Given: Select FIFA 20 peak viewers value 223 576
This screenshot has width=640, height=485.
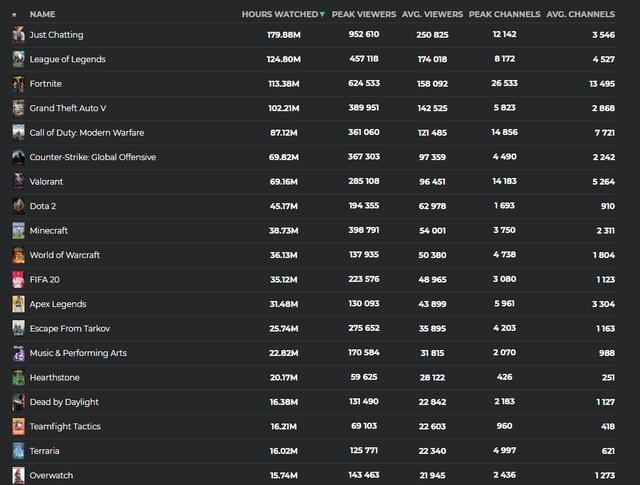Looking at the screenshot, I should (364, 280).
